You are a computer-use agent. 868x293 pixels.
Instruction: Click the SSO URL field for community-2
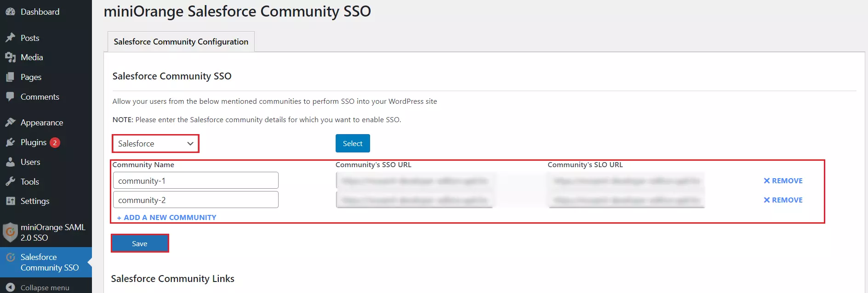pos(416,200)
